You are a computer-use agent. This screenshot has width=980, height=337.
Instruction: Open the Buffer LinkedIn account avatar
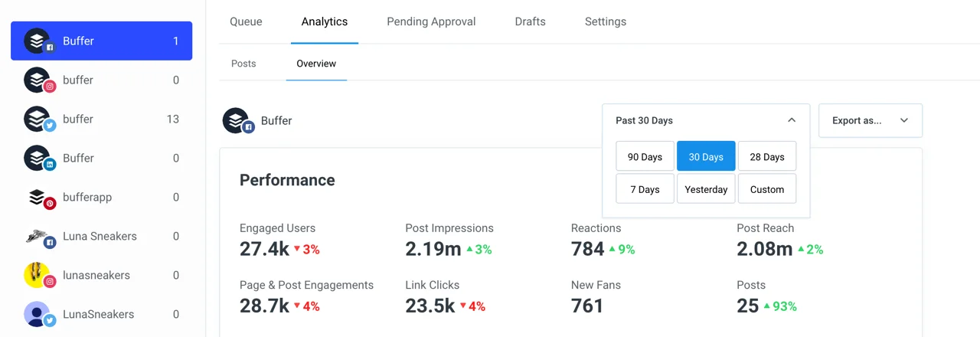[38, 159]
